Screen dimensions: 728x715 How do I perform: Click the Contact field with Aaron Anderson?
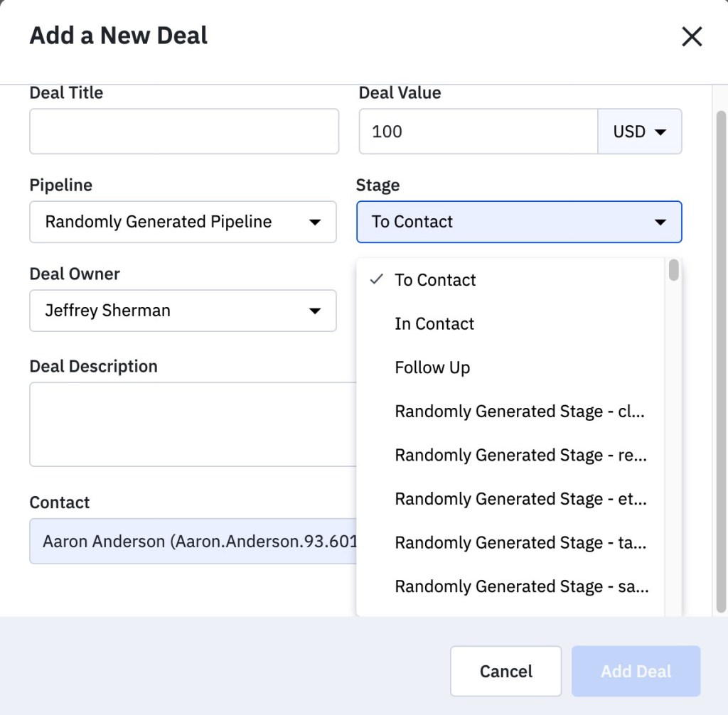(x=192, y=542)
